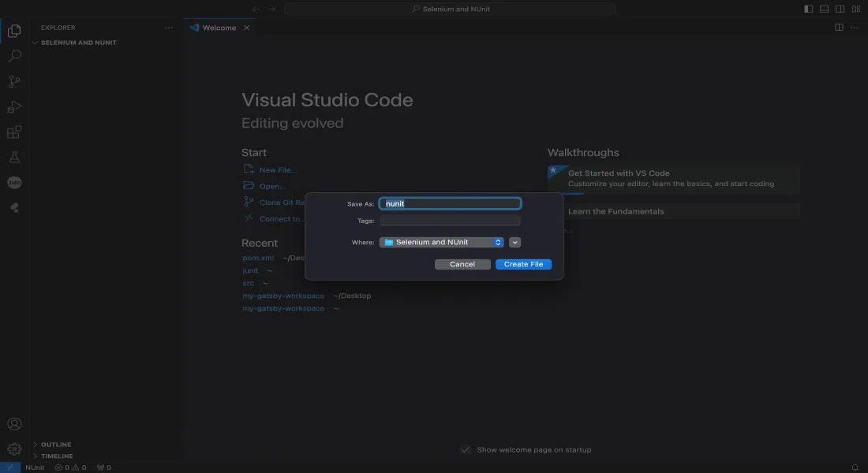This screenshot has height=473, width=868.
Task: Close the Welcome tab
Action: (x=246, y=28)
